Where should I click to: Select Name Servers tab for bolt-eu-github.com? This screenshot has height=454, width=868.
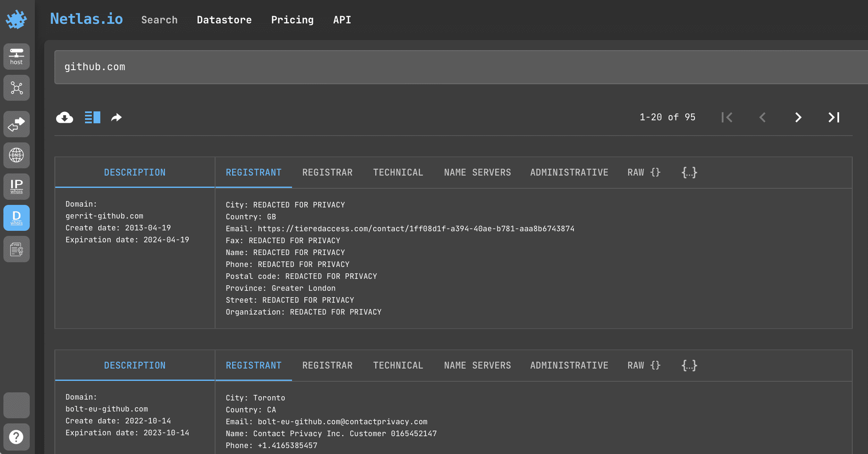pyautogui.click(x=477, y=366)
